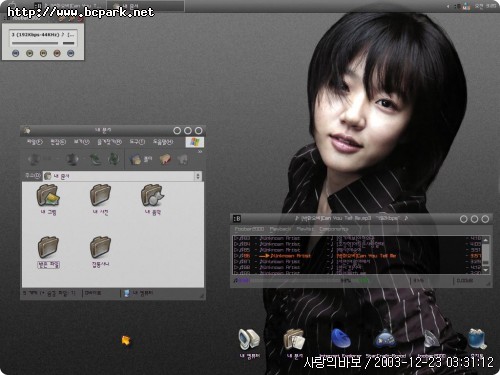The image size is (500, 375).
Task: Click foobar2000 window title icon
Action: (237, 219)
